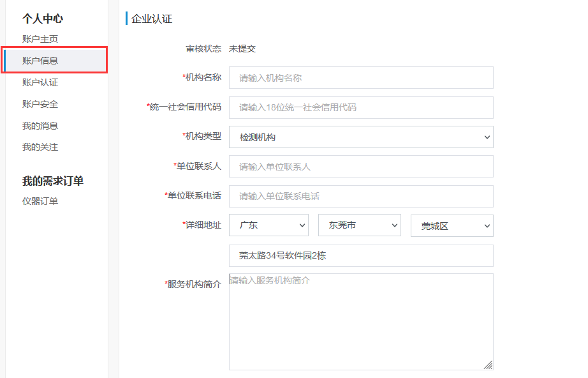Viewport: 588px width, 378px height.
Task: Open the district dropdown showing 莞城区
Action: pos(452,225)
